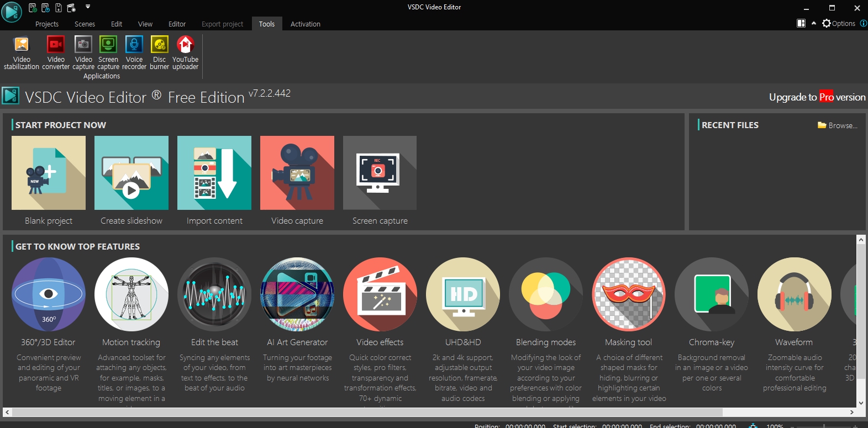Select the Video capture start tile
The height and width of the screenshot is (428, 868).
pos(297,173)
